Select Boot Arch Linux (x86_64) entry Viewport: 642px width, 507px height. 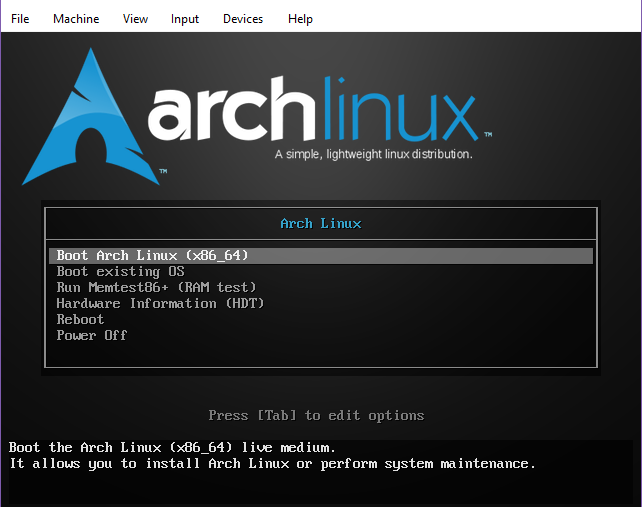(x=321, y=256)
